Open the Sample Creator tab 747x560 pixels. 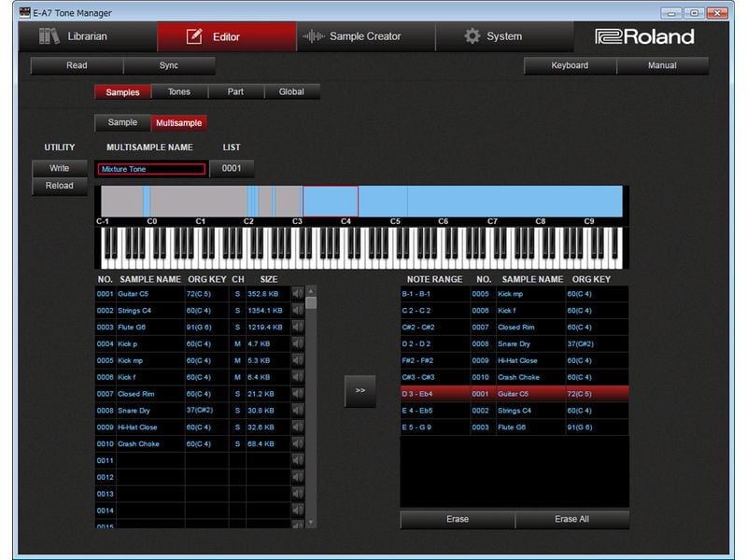[x=365, y=36]
